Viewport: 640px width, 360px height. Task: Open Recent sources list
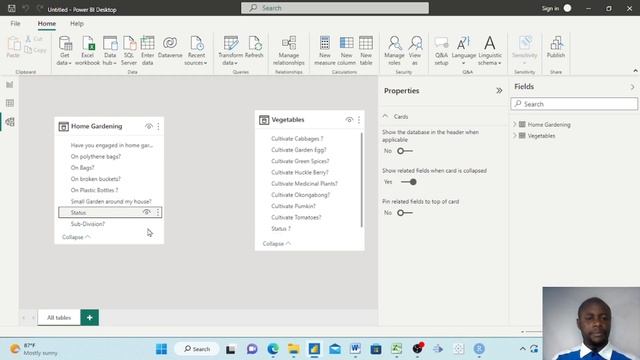[x=196, y=51]
